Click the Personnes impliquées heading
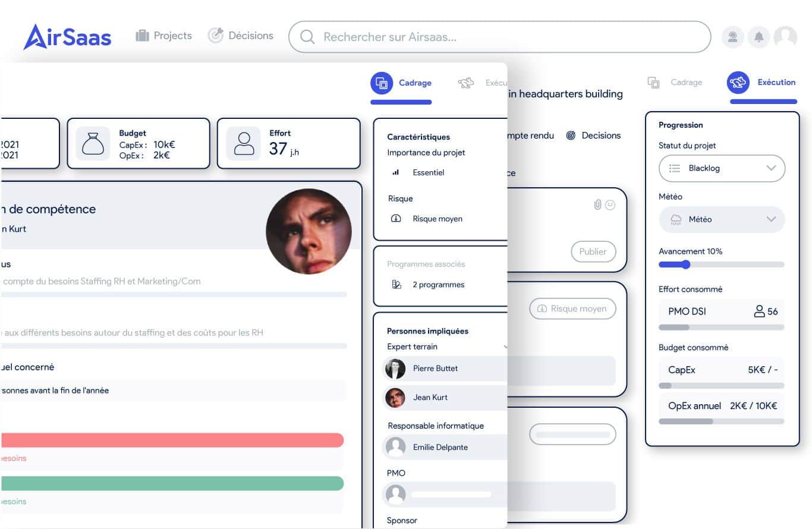Viewport: 812px width, 529px height. [x=427, y=331]
